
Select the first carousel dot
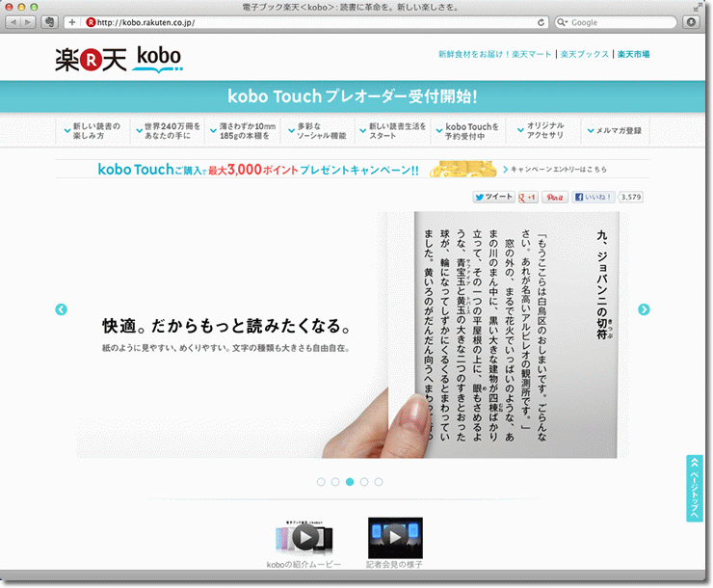pos(321,482)
